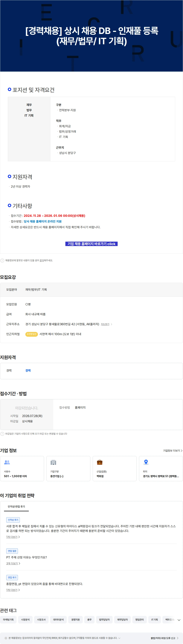Select the 인적성·면접 후기 tab
183x644 pixels.
(16, 507)
